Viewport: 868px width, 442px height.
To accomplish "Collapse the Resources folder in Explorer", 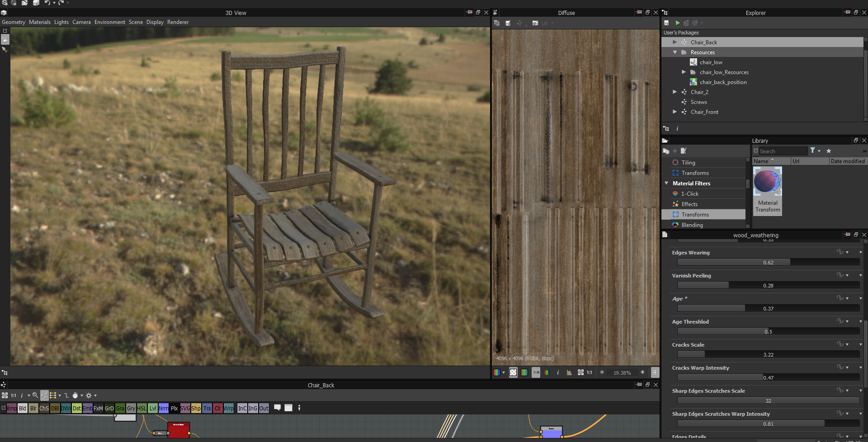I will pos(675,52).
